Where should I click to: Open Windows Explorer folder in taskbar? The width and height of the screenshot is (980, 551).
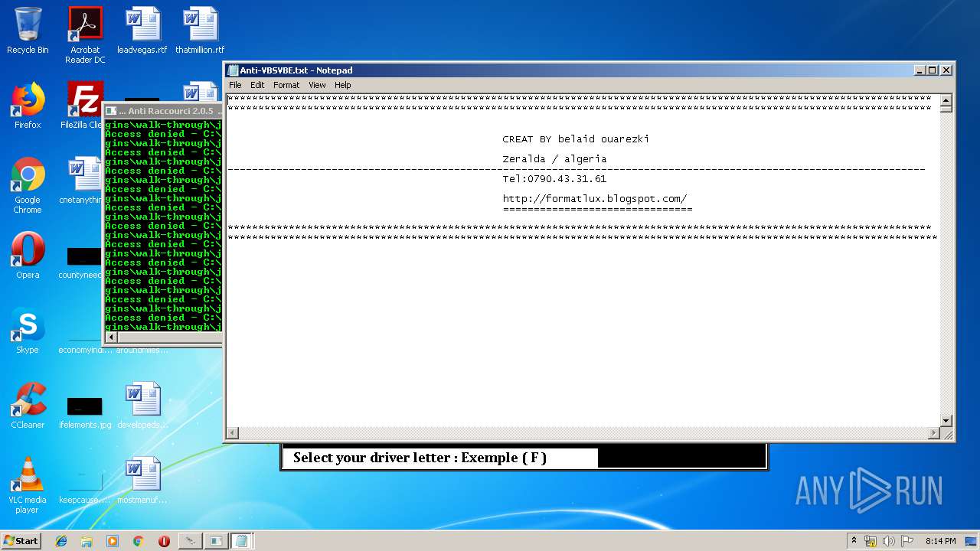tap(87, 541)
